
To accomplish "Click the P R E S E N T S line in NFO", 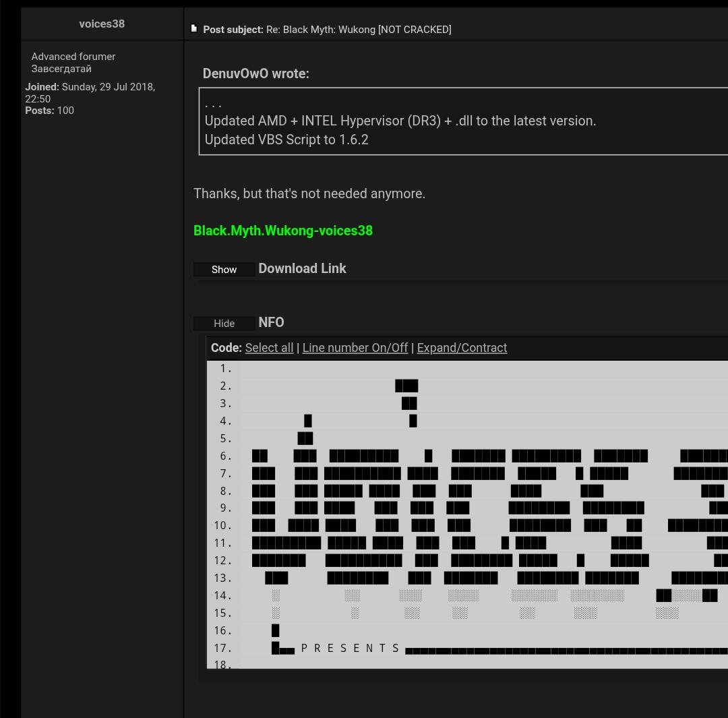I will pos(350,648).
